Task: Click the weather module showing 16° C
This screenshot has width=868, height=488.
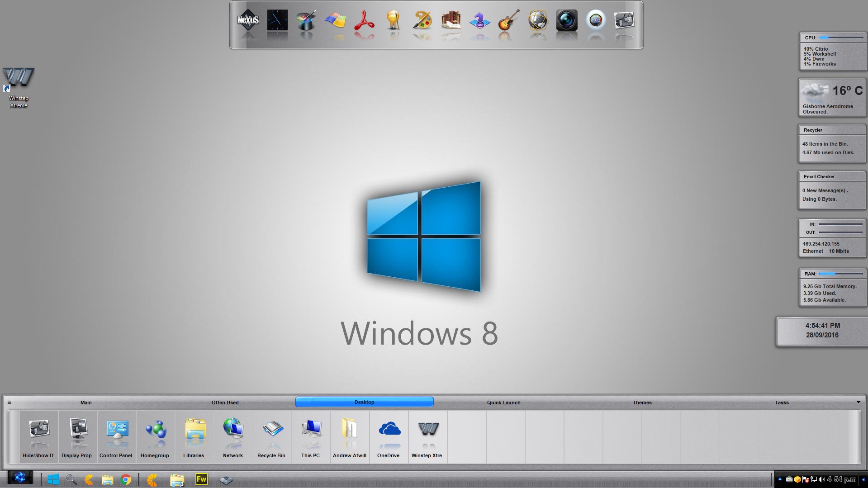Action: tap(832, 98)
